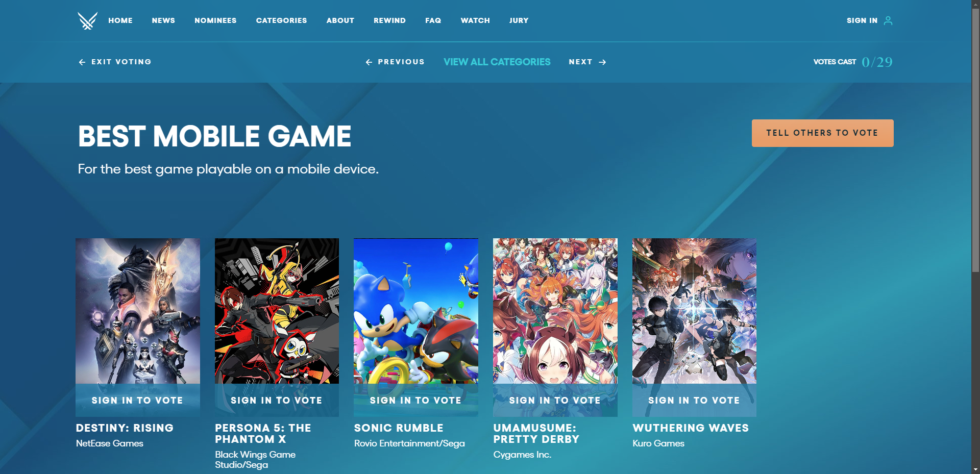The width and height of the screenshot is (980, 474).
Task: Open the Nominees menu item
Action: [x=215, y=20]
